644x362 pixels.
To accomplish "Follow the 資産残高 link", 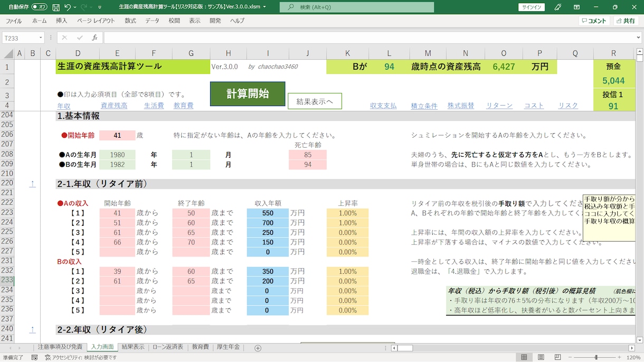I will 114,106.
